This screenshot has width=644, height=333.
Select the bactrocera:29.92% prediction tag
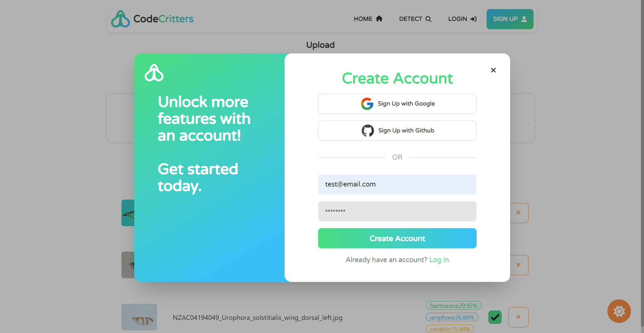453,305
